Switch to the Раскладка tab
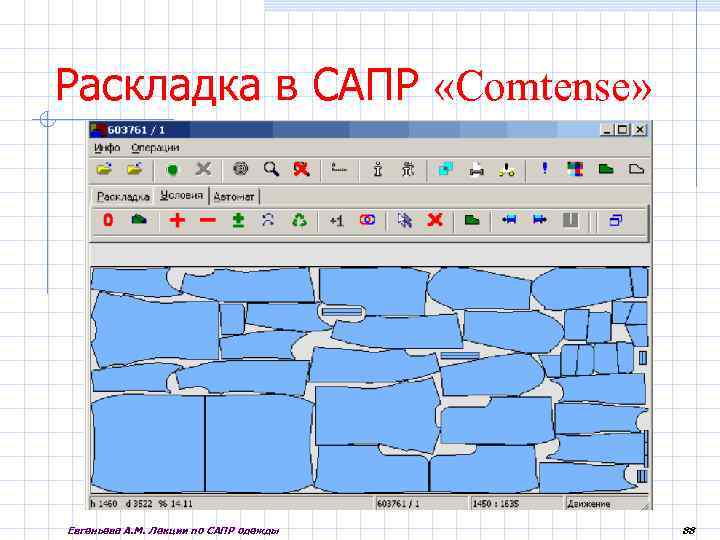Viewport: 720px width, 540px height. [x=123, y=197]
